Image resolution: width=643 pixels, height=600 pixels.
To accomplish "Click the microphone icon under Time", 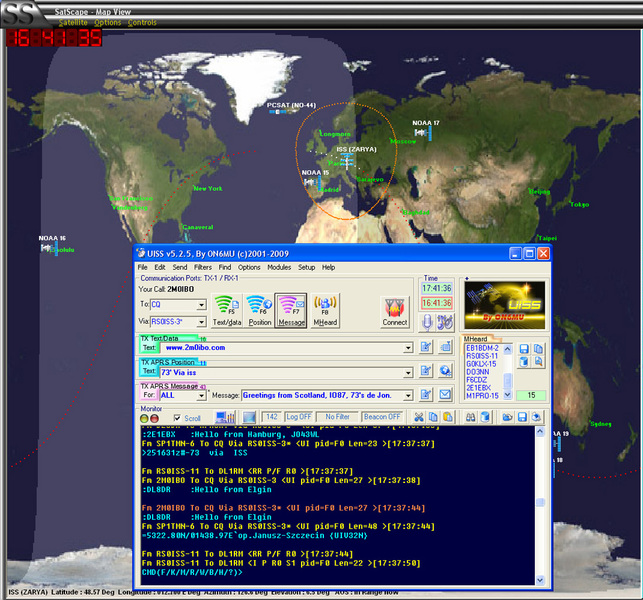I will pyautogui.click(x=427, y=323).
